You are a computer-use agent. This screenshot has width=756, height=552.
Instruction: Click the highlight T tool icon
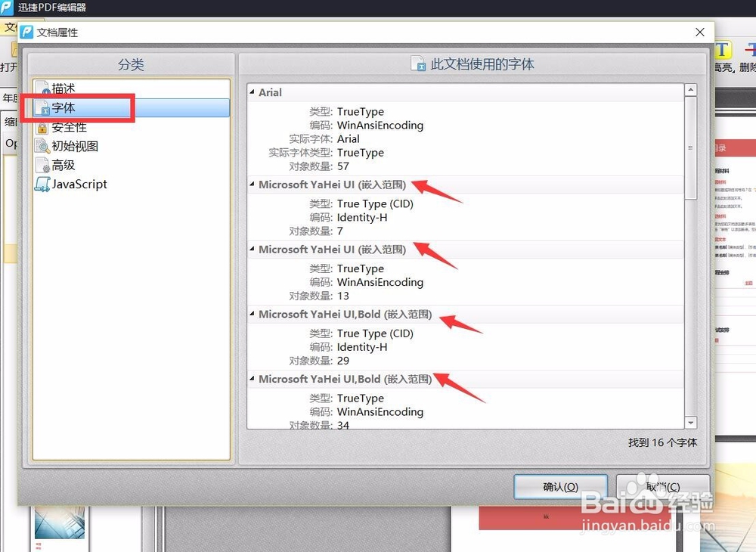[722, 50]
